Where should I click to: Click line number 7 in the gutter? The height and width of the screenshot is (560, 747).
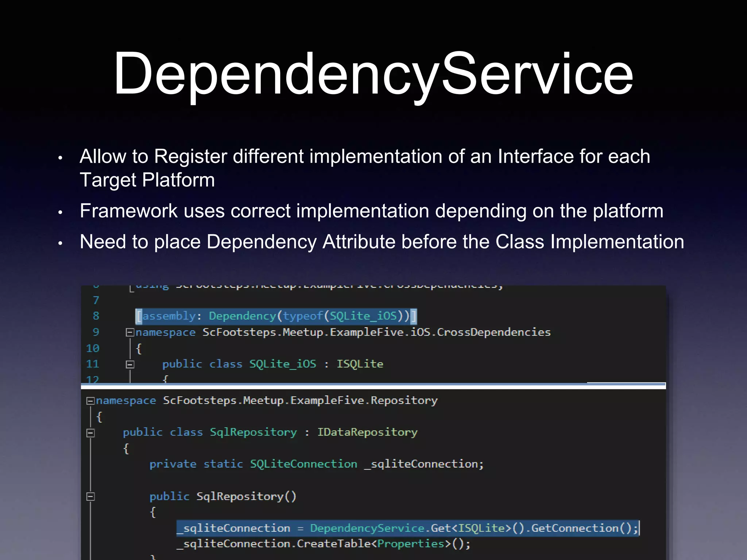(96, 300)
